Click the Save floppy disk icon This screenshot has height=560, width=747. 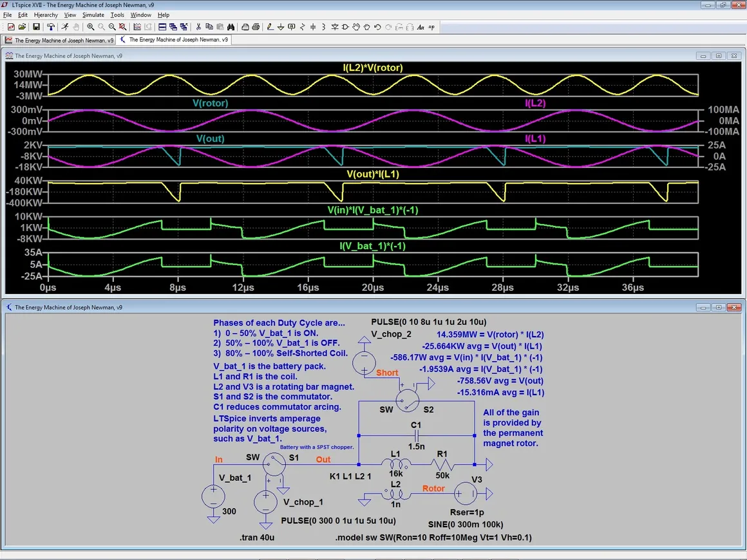click(x=36, y=27)
